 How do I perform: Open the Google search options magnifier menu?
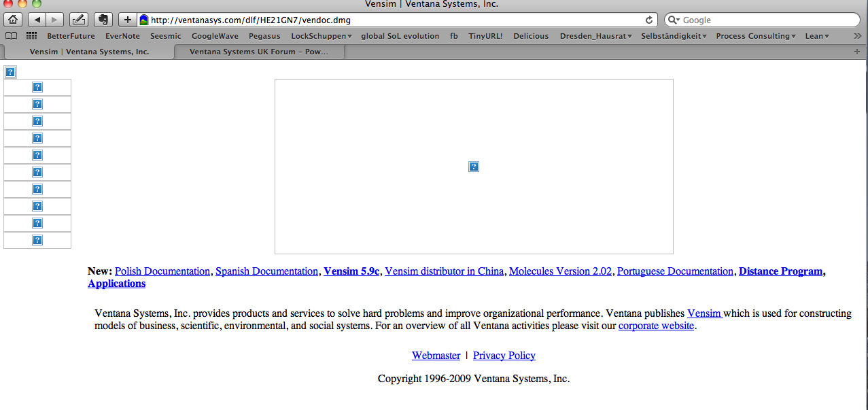tap(674, 20)
